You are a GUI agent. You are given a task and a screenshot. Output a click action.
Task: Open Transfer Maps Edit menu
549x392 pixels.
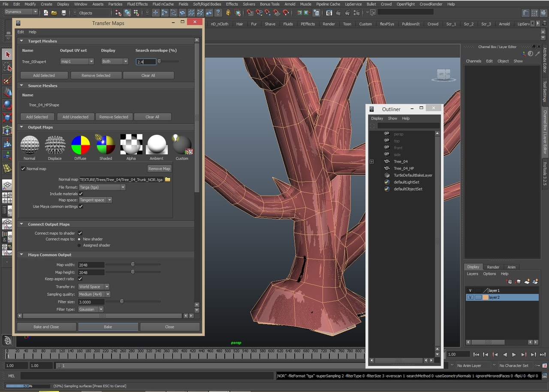point(21,32)
